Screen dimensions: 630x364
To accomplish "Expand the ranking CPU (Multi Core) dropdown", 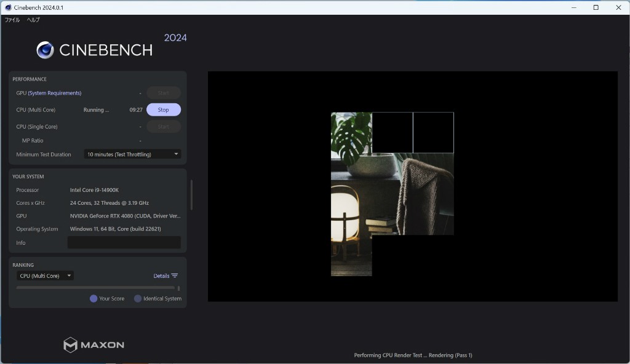I will (x=46, y=276).
